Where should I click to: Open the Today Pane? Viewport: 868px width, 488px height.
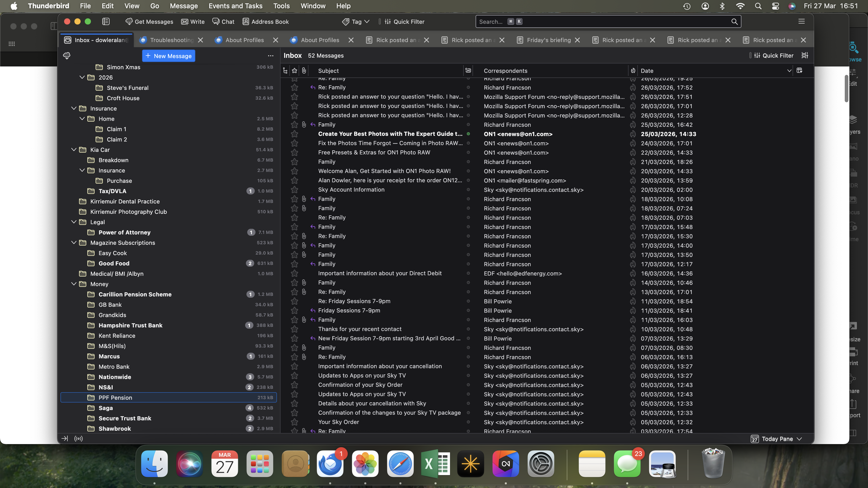tap(777, 439)
